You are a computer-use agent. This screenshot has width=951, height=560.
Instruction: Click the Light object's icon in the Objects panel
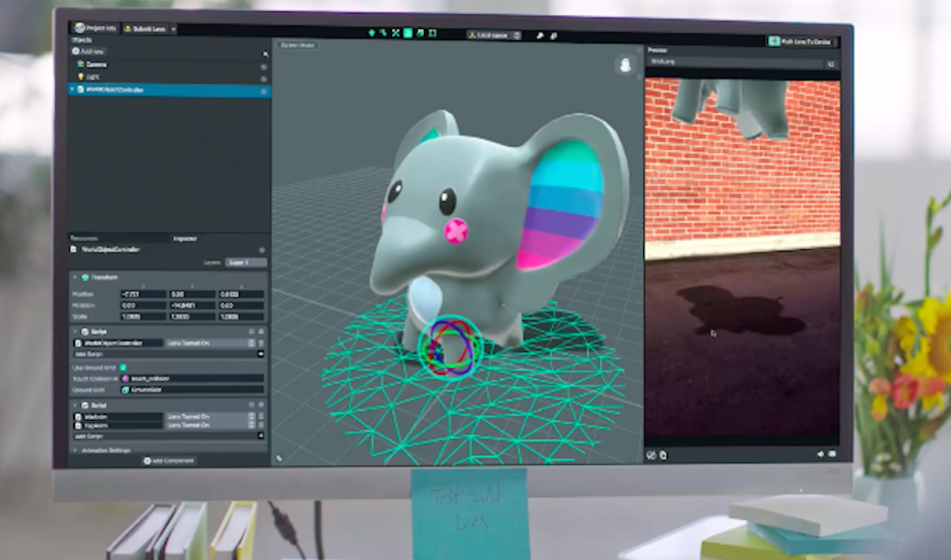click(x=81, y=76)
